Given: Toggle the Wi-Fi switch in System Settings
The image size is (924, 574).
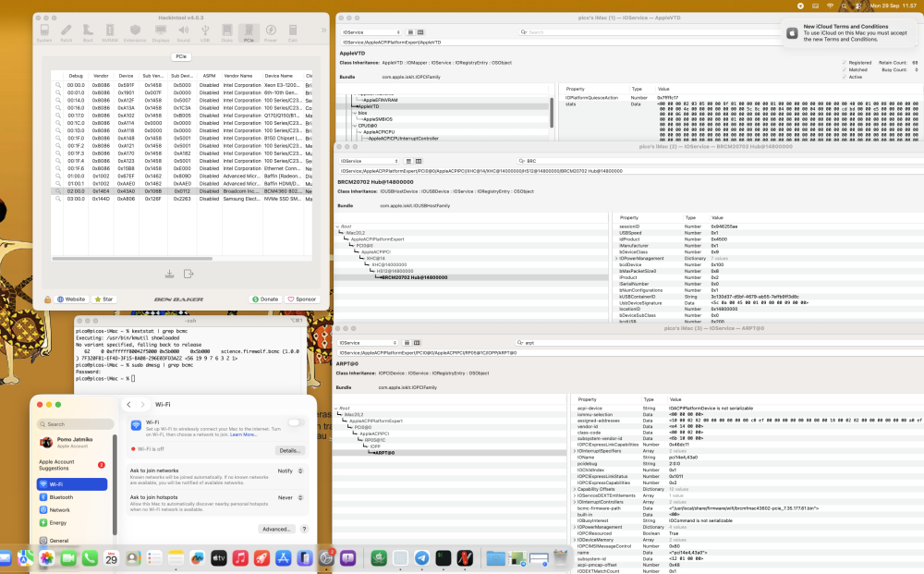Looking at the screenshot, I should point(296,422).
